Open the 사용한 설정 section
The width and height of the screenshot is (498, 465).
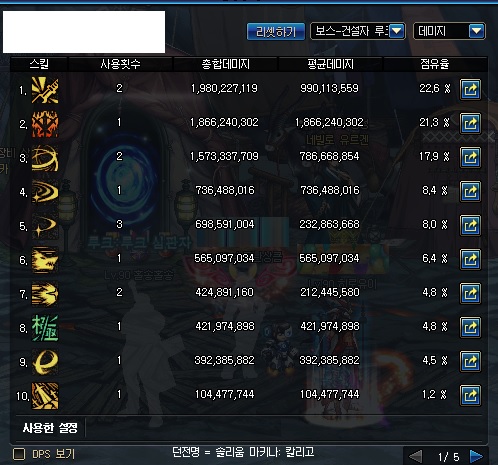click(x=50, y=428)
